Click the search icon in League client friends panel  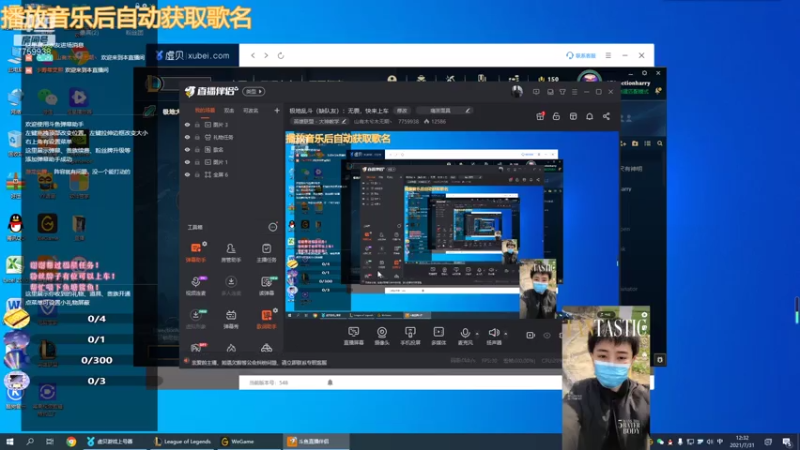click(660, 144)
